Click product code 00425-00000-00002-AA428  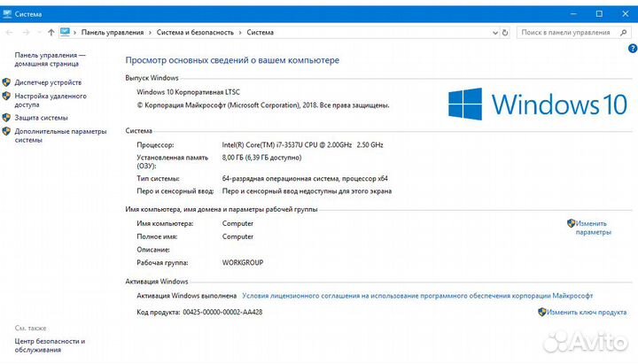(222, 313)
